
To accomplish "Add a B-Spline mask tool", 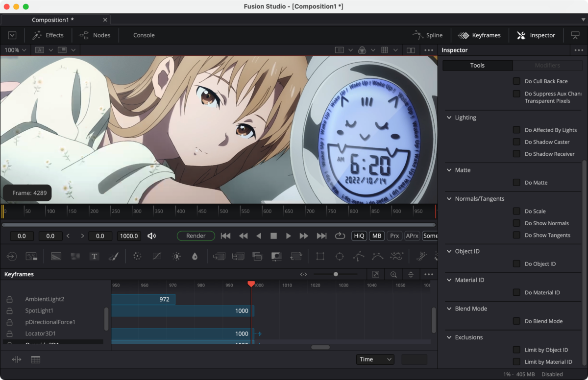I will click(377, 256).
